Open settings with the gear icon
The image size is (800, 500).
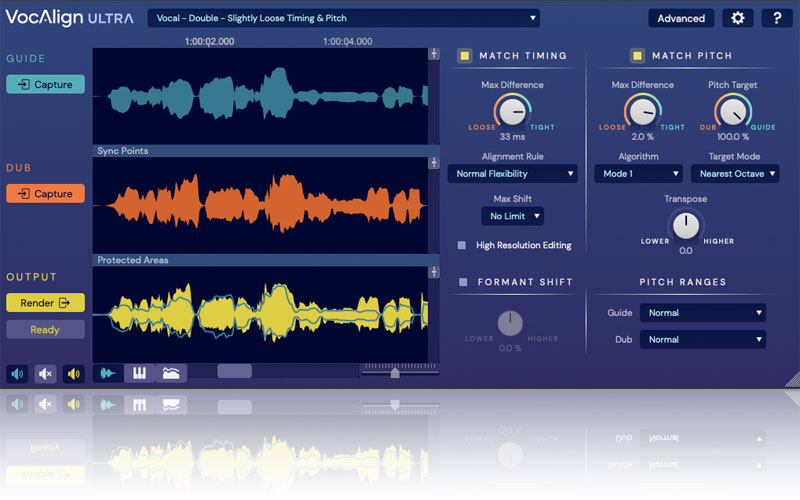click(x=739, y=18)
